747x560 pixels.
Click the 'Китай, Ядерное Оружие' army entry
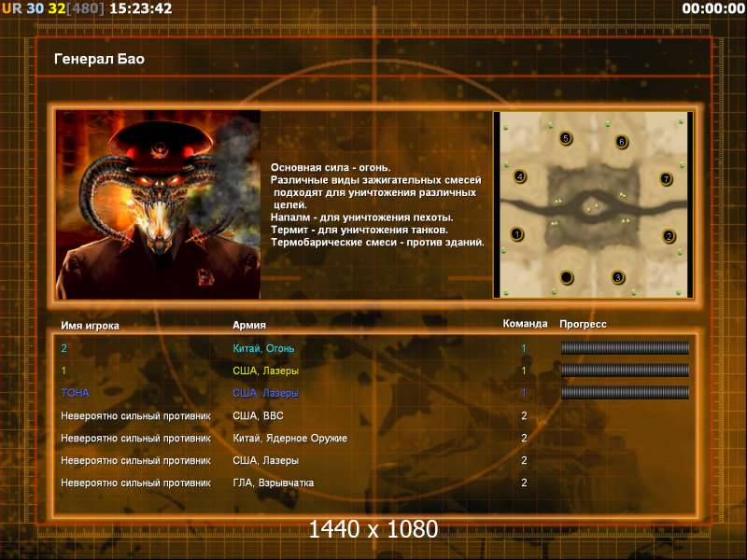(289, 438)
